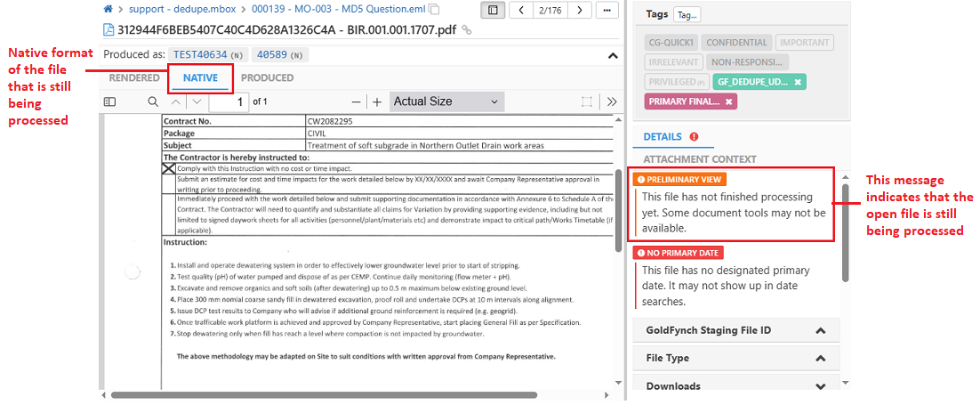Click the 2/176 document counter
Screen dimensions: 980x405
pyautogui.click(x=550, y=10)
